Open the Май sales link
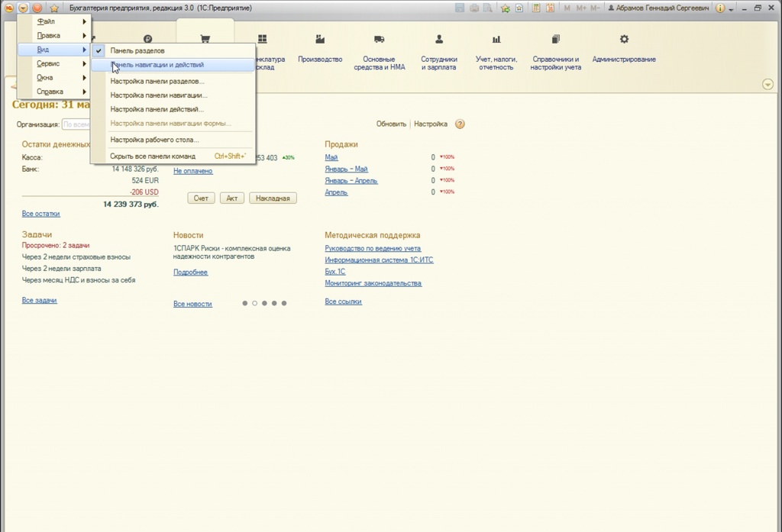Screen dimensions: 782x532 pos(331,157)
